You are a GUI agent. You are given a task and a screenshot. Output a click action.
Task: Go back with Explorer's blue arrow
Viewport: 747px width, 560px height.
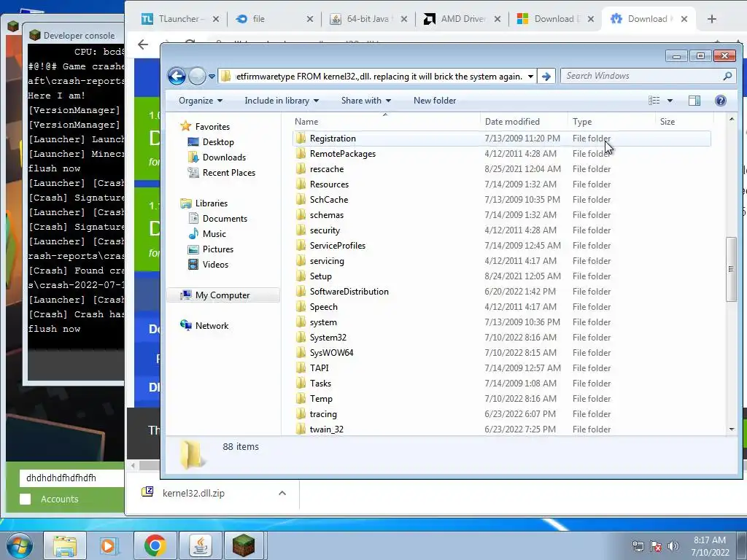tap(177, 76)
